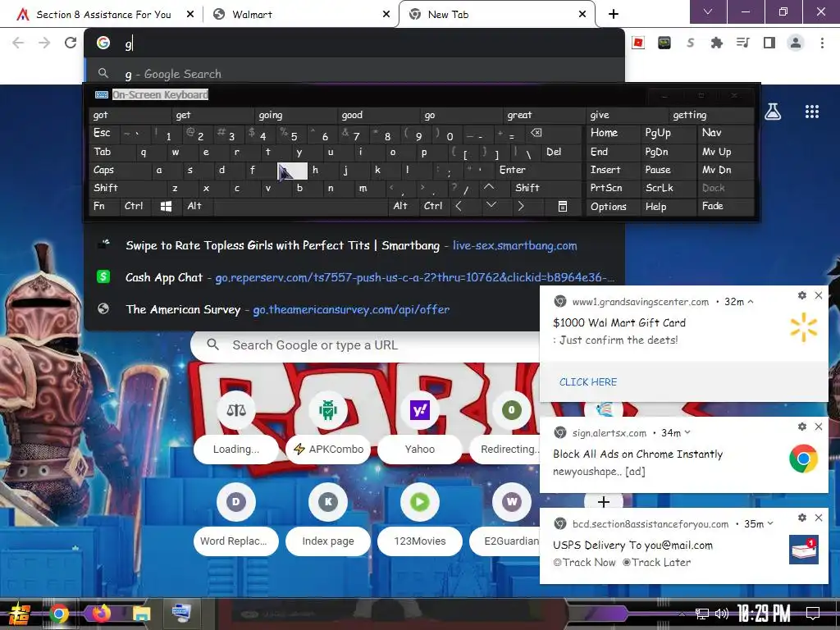Click the Windows logo key on keyboard

coord(166,206)
